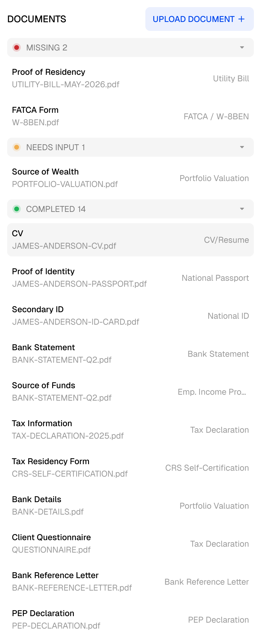Open the Source of Funds document entry
The width and height of the screenshot is (261, 644).
pyautogui.click(x=130, y=392)
